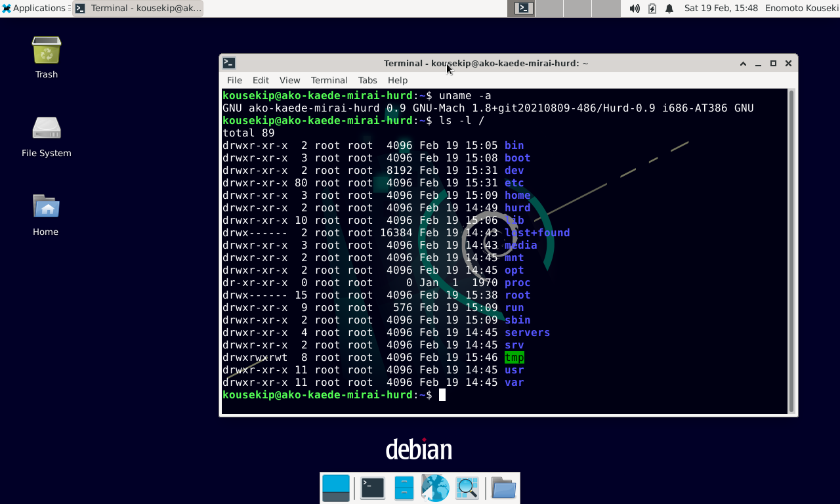Open the Terminal's File menu
The height and width of the screenshot is (504, 840).
[234, 80]
